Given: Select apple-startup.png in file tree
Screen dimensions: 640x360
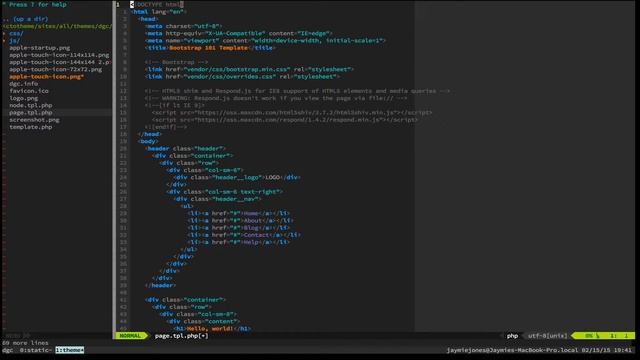Looking at the screenshot, I should coord(40,48).
